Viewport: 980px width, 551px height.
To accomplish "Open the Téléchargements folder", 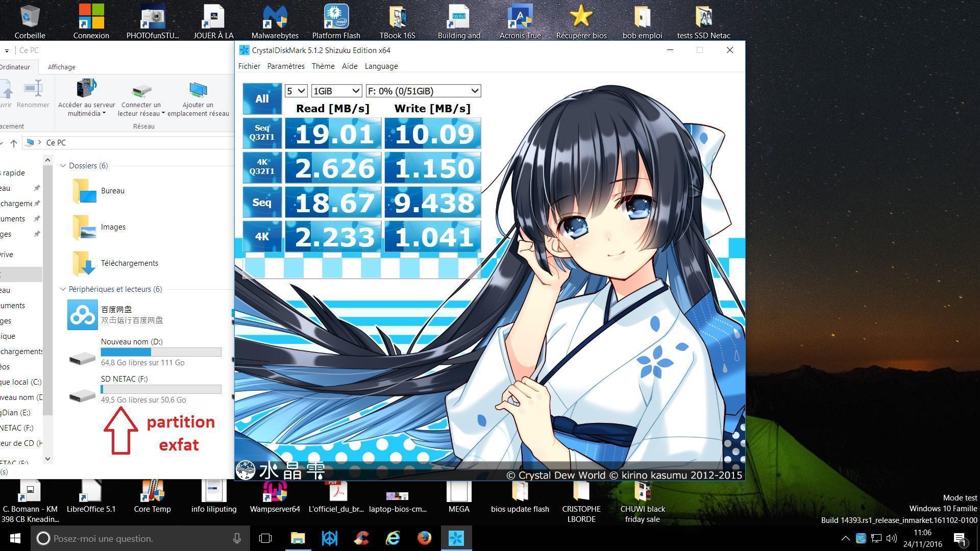I will coord(129,263).
